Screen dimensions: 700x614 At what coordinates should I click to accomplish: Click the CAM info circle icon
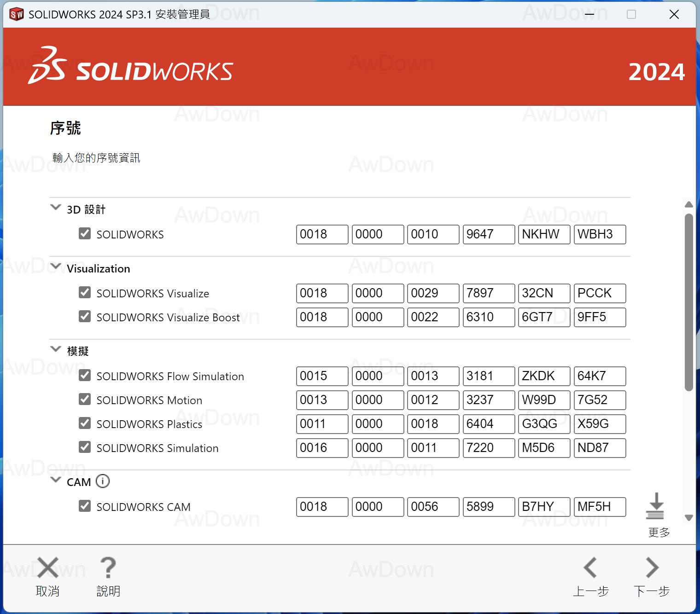point(103,481)
